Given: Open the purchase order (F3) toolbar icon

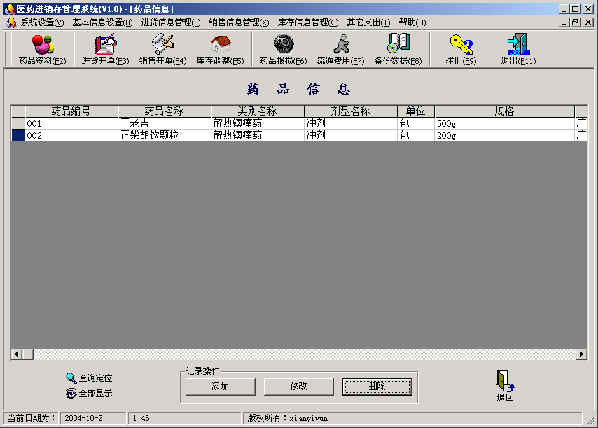Looking at the screenshot, I should coord(105,49).
